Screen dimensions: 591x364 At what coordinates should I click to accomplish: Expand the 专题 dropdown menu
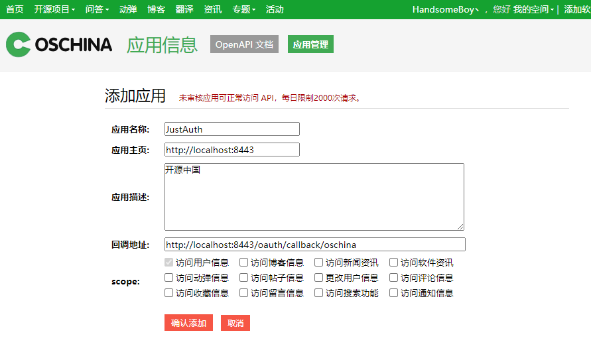tap(244, 9)
